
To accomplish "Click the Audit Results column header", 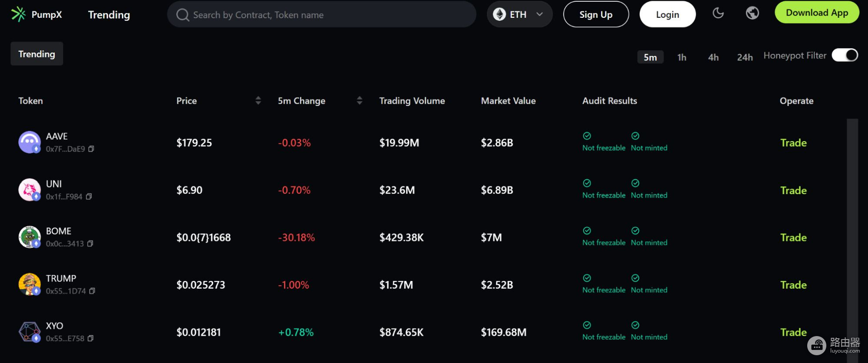I will click(x=610, y=101).
